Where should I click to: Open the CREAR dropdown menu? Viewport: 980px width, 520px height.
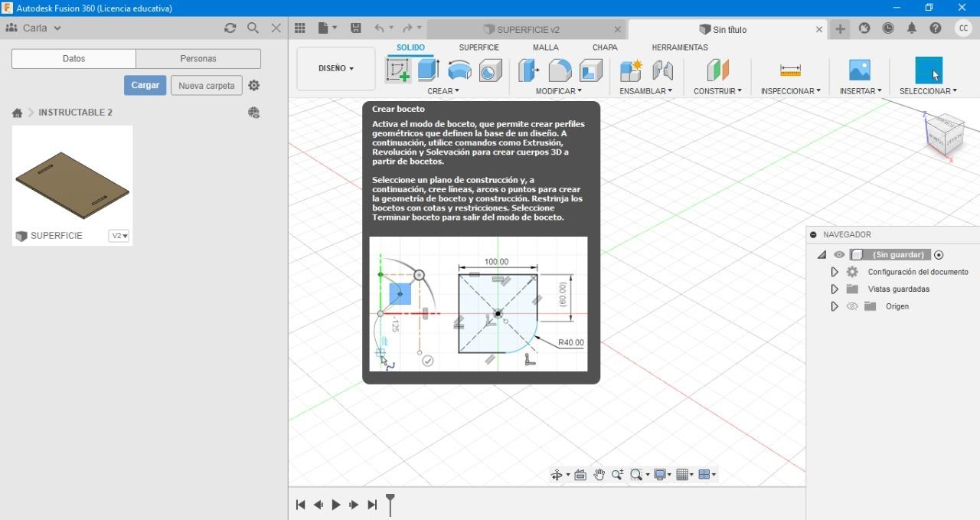[x=443, y=91]
